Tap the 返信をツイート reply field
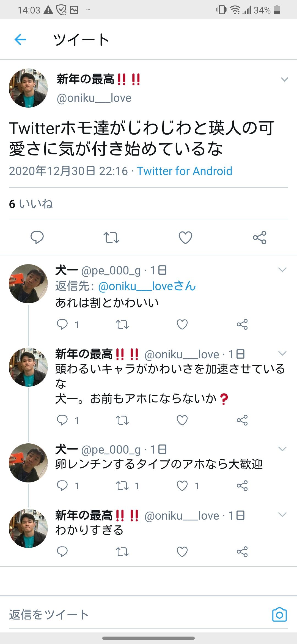Viewport: 297px width, 644px height. coord(110,614)
